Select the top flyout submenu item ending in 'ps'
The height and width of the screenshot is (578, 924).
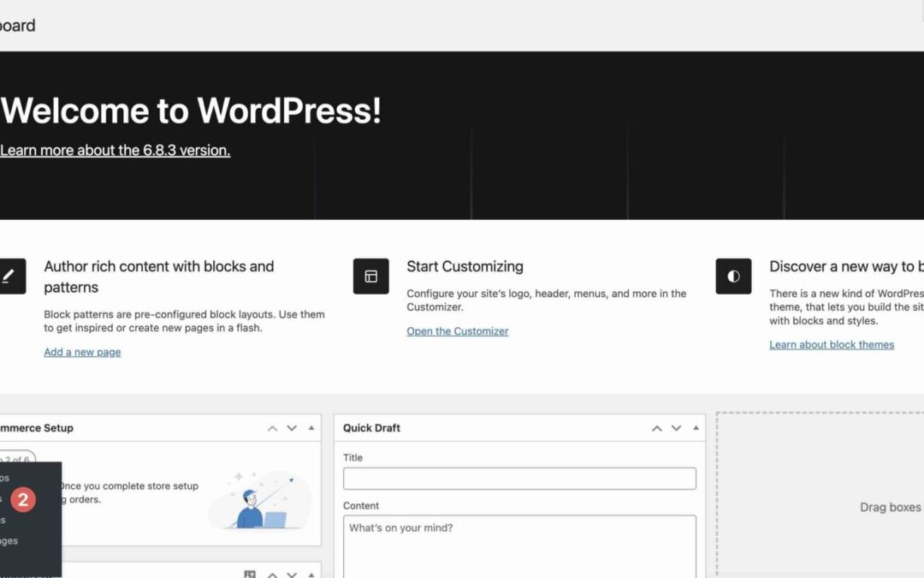(4, 478)
